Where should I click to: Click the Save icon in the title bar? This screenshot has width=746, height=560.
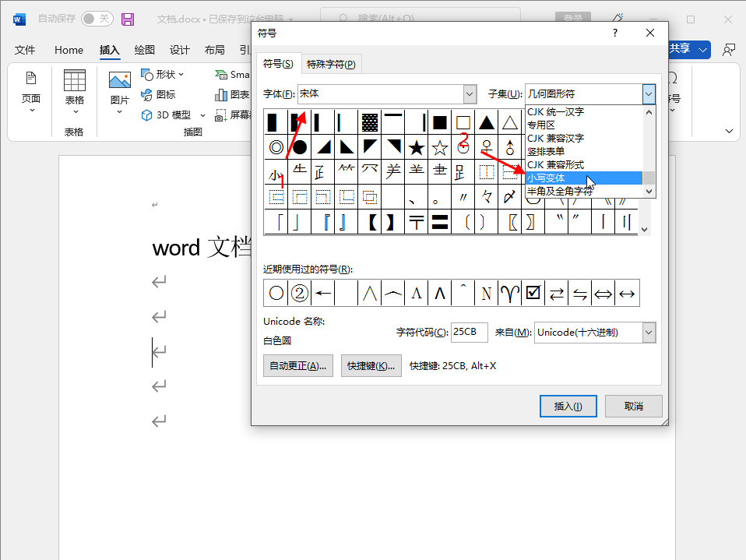128,19
